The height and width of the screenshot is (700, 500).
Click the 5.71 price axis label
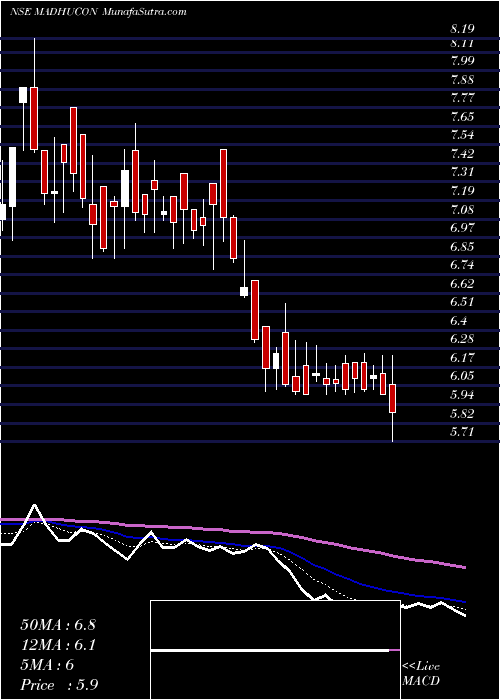[462, 432]
